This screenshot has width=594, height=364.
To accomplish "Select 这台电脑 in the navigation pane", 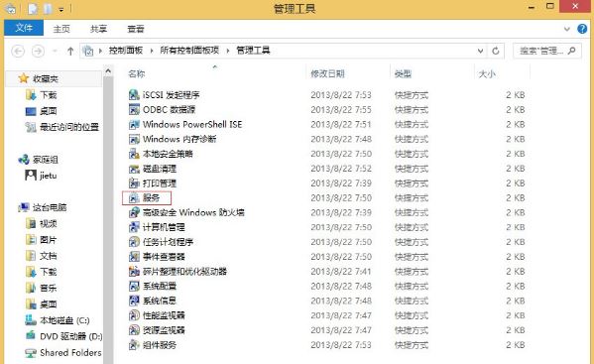I will (50, 207).
